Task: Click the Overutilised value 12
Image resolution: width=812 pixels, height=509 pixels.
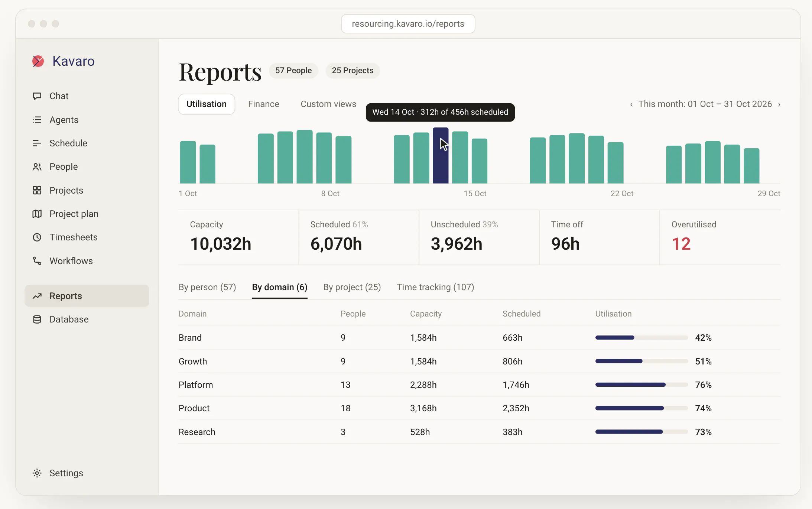Action: tap(681, 244)
